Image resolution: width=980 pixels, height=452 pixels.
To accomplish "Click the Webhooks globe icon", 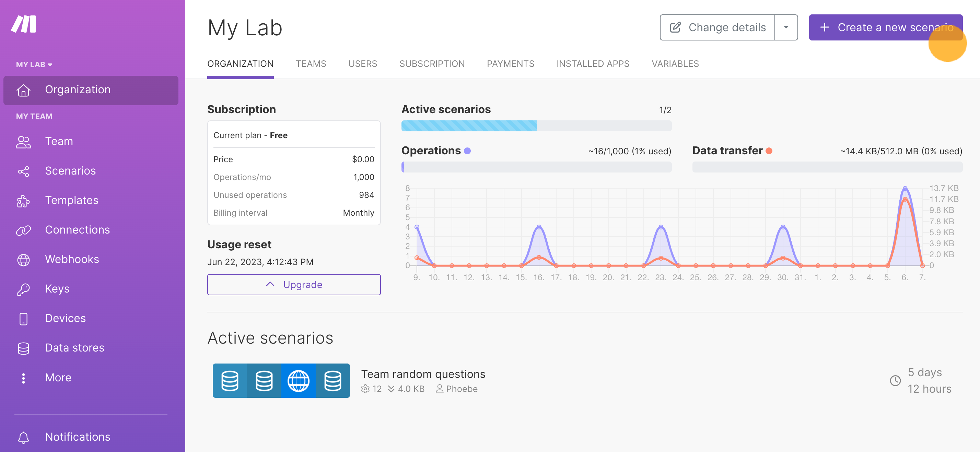I will (24, 260).
